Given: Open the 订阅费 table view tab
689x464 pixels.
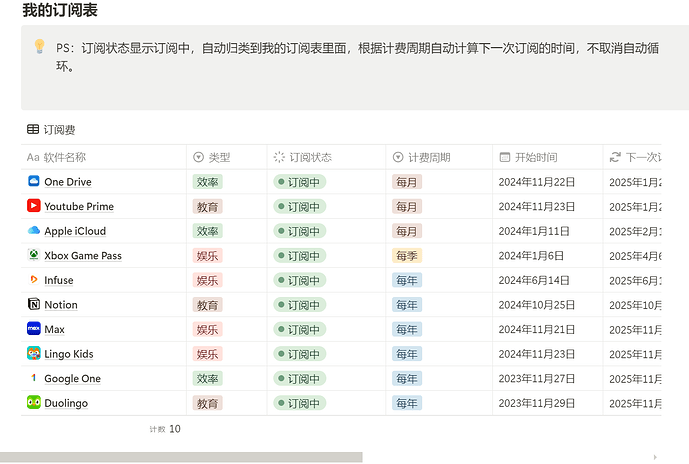Looking at the screenshot, I should pos(51,130).
